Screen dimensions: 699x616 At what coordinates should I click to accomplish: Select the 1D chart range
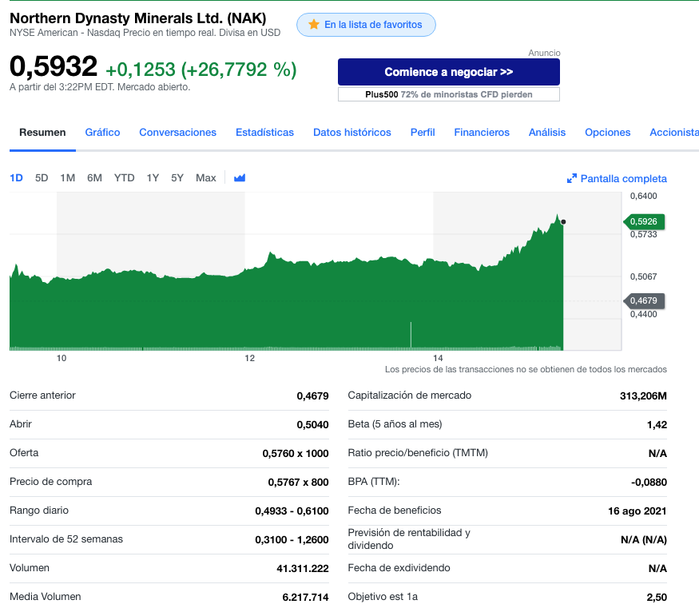pyautogui.click(x=16, y=178)
